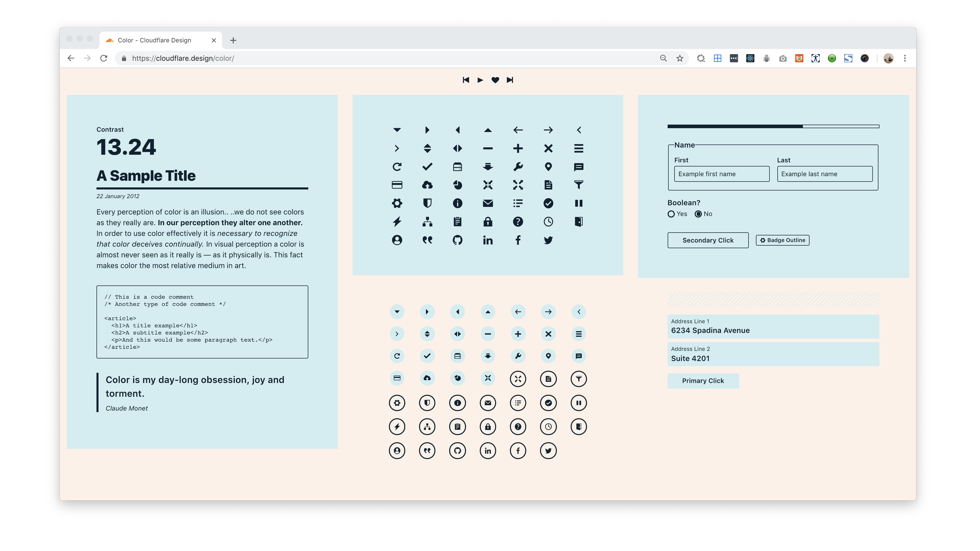980x551 pixels.
Task: Click the browser zoom magnifier icon
Action: pyautogui.click(x=663, y=58)
